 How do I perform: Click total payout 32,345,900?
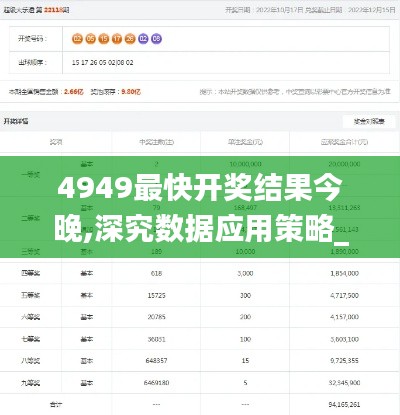(x=344, y=383)
